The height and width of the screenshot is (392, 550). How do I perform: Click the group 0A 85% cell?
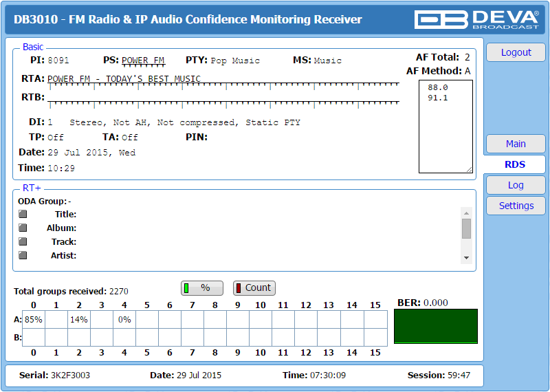point(33,320)
